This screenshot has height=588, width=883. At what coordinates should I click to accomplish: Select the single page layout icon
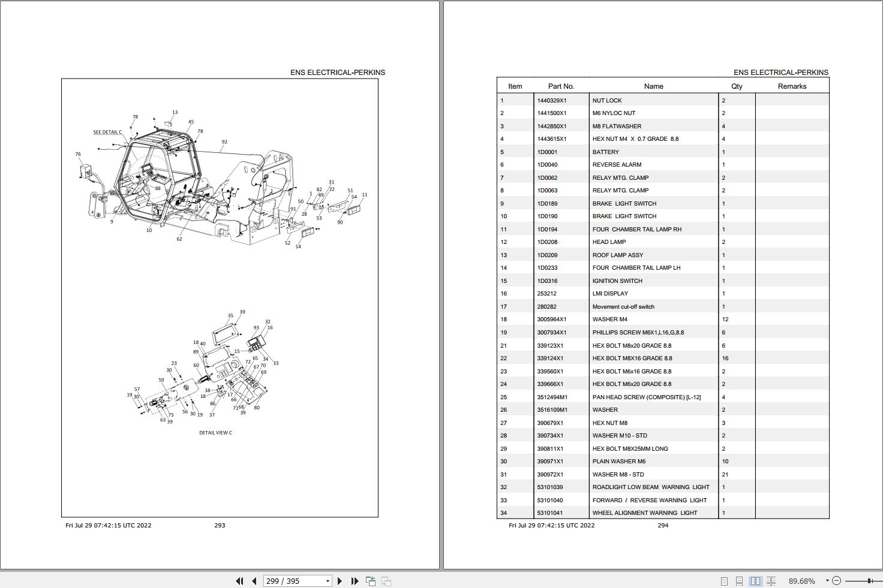[725, 581]
